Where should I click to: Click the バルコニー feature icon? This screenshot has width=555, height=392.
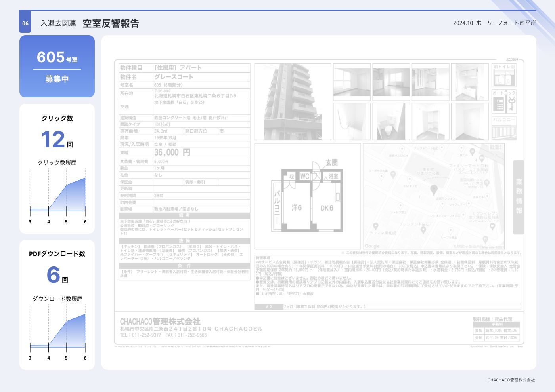pyautogui.click(x=504, y=128)
